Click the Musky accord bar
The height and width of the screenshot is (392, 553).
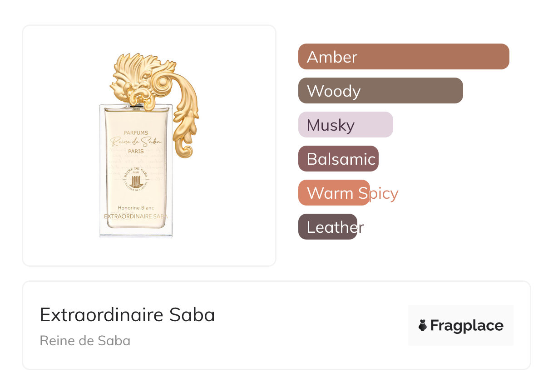(346, 125)
